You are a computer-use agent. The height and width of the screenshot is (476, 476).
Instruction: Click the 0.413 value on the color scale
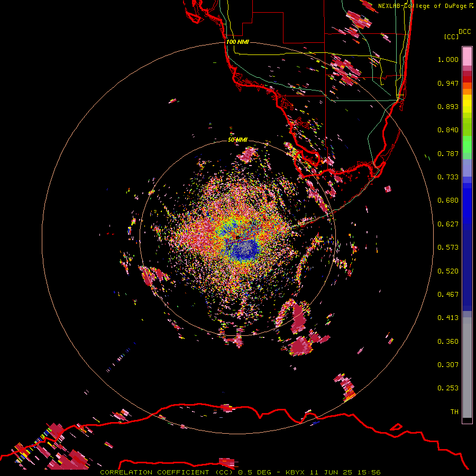pyautogui.click(x=448, y=318)
